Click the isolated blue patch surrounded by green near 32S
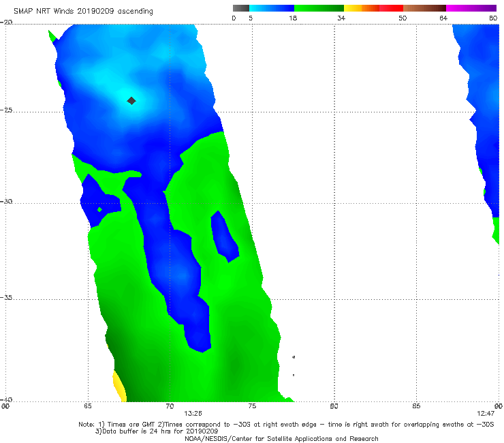This screenshot has height=443, width=504. 225,236
